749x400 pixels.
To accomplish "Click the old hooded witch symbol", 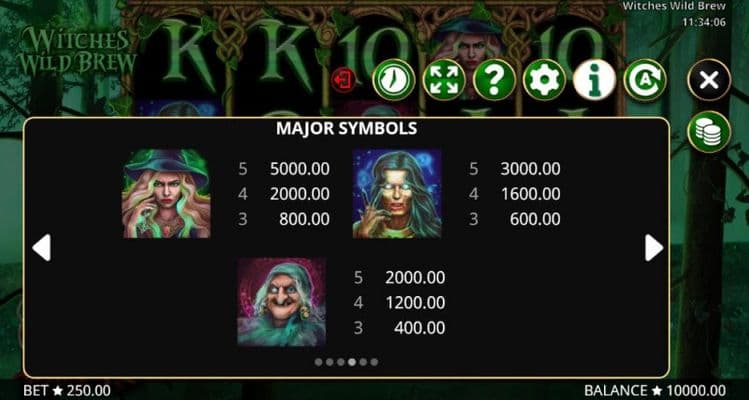I will click(282, 302).
